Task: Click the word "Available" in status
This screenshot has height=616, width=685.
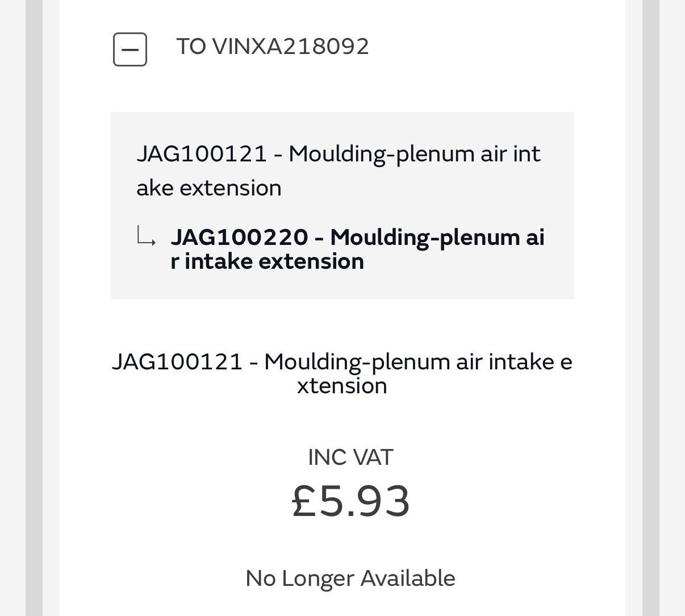Action: point(408,578)
